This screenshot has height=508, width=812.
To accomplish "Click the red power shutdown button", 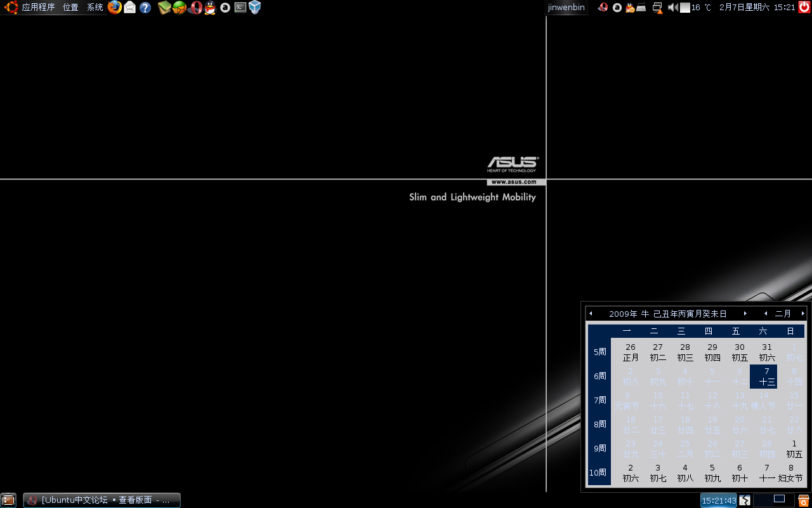I will point(804,8).
